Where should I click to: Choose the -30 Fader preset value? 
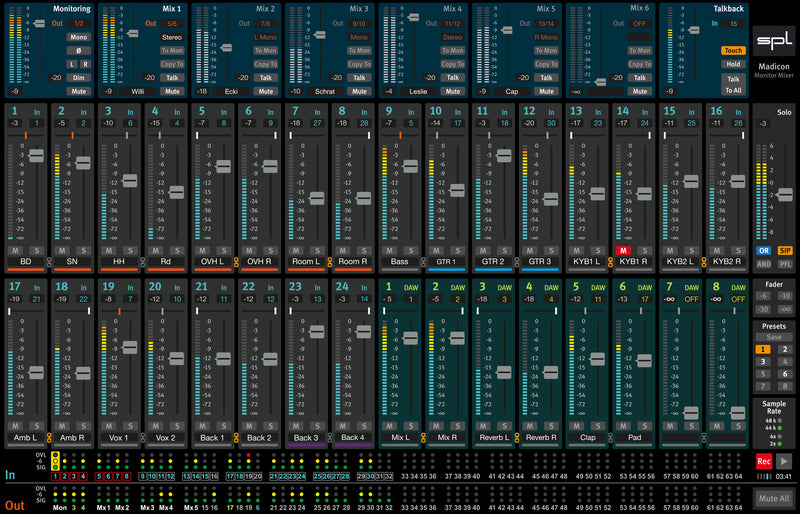pyautogui.click(x=763, y=309)
